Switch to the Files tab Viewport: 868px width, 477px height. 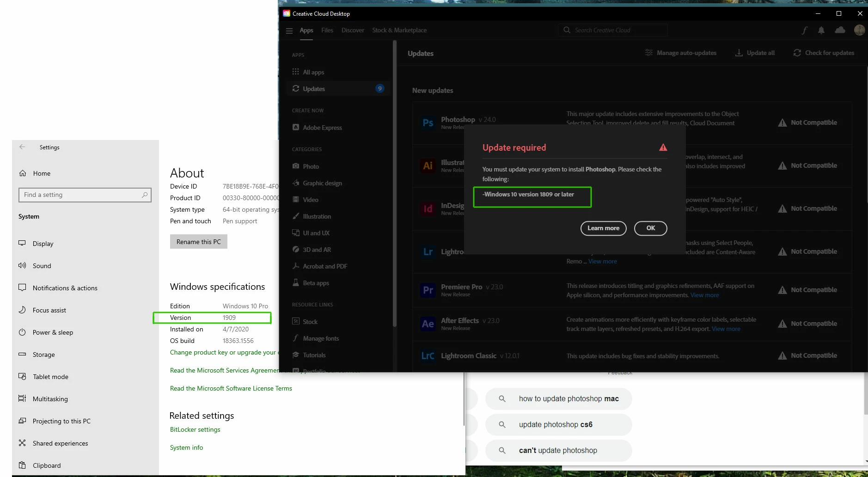pos(327,31)
